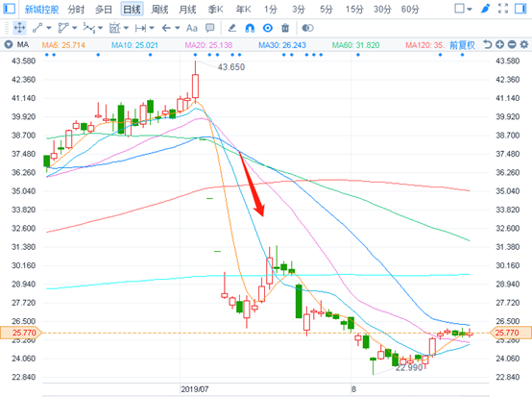Click the 43.650 high price label

coord(231,67)
